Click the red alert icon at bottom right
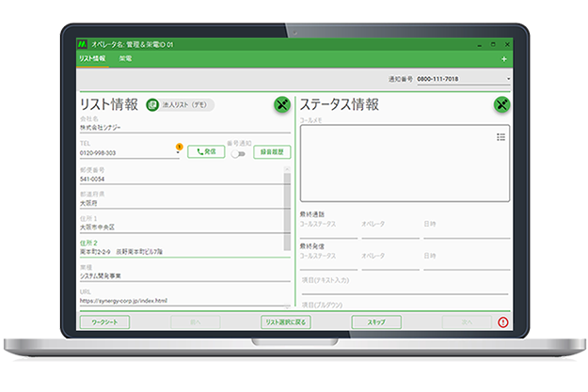 click(503, 321)
